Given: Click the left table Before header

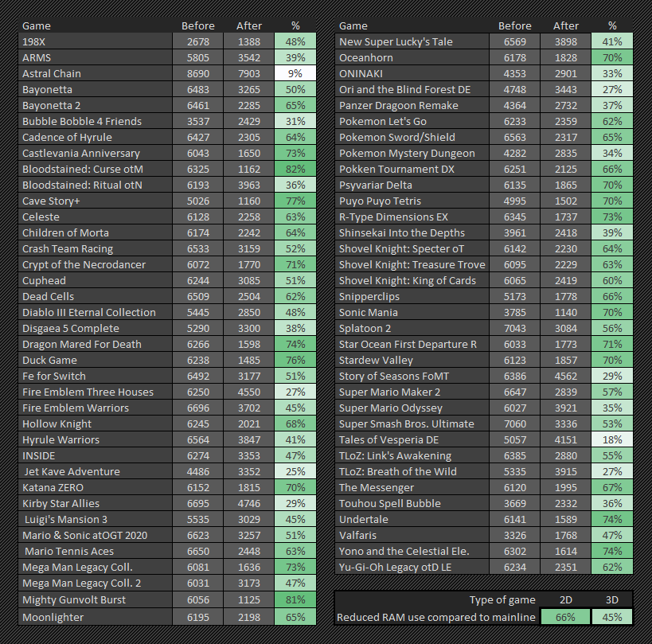Looking at the screenshot, I should pyautogui.click(x=198, y=25).
